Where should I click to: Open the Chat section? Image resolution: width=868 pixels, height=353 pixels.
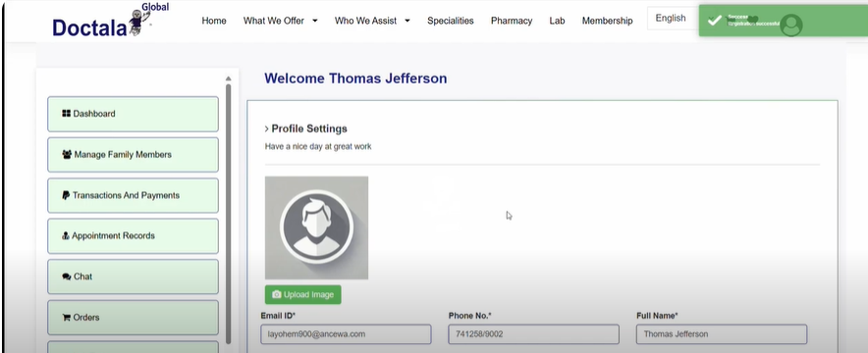pos(133,277)
